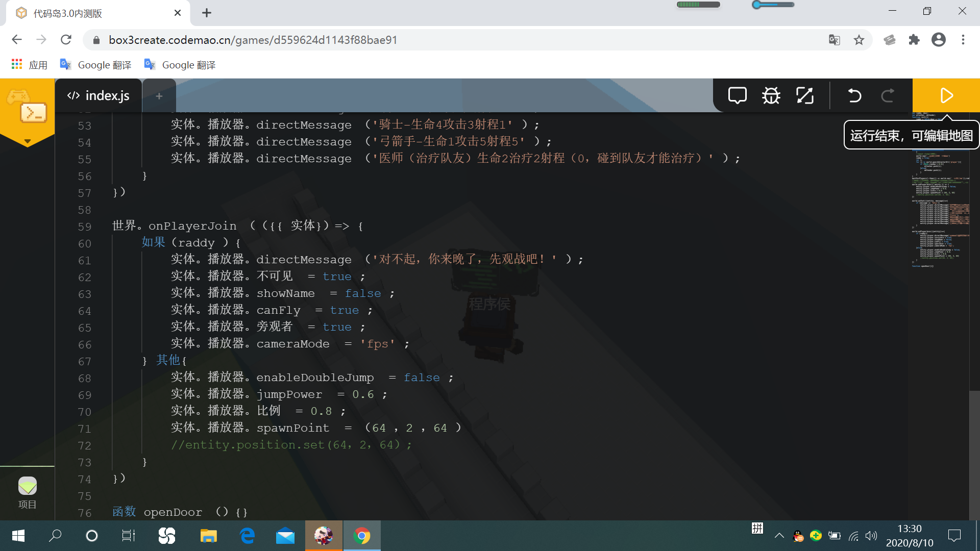Open the volume control tray icon
980x551 pixels.
tap(871, 536)
